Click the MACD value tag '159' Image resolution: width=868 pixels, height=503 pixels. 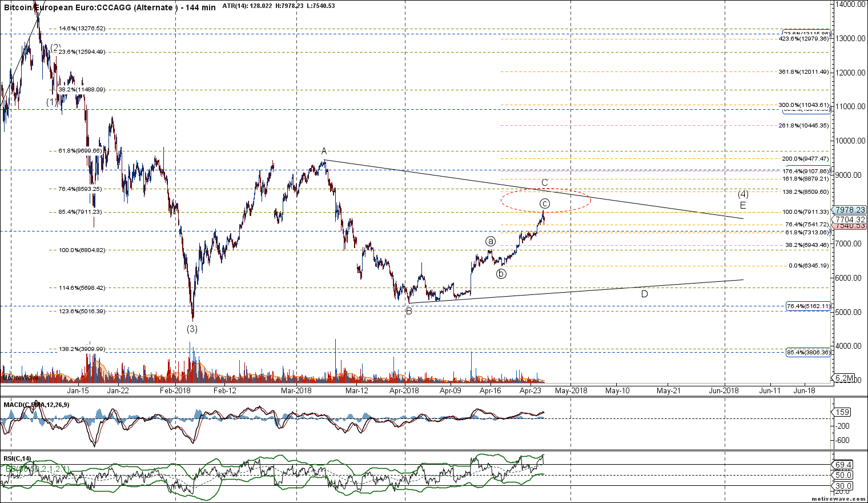pyautogui.click(x=843, y=412)
